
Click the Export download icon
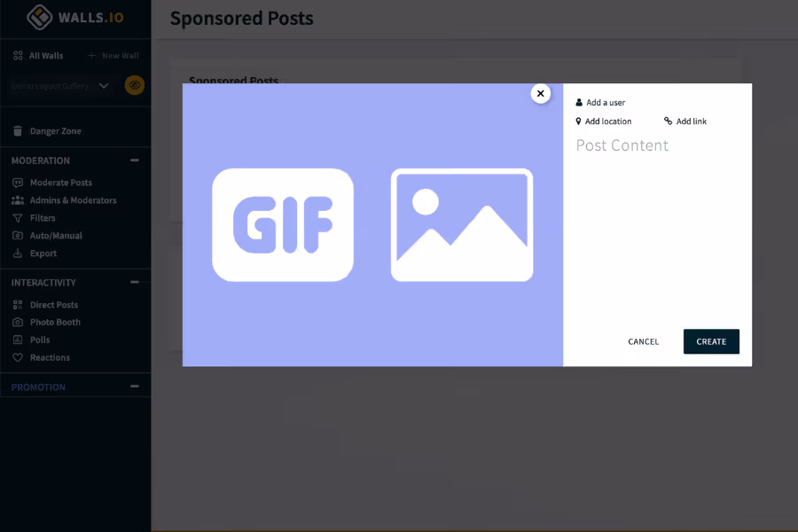pos(18,253)
